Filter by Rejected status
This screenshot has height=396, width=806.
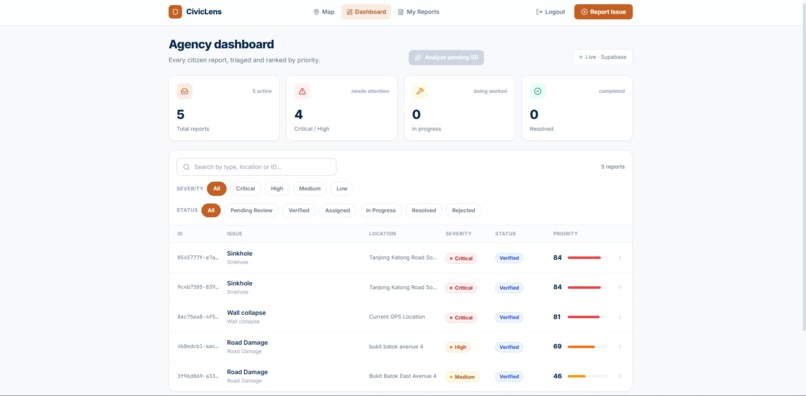[x=463, y=210]
